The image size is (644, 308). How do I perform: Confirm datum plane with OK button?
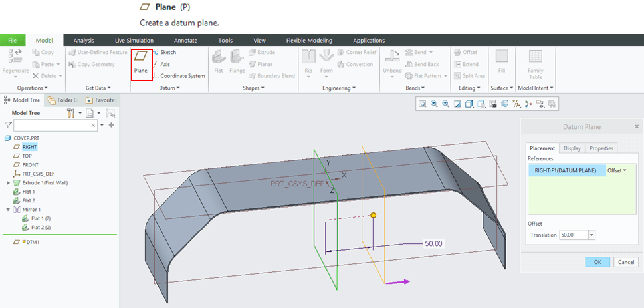coord(597,262)
